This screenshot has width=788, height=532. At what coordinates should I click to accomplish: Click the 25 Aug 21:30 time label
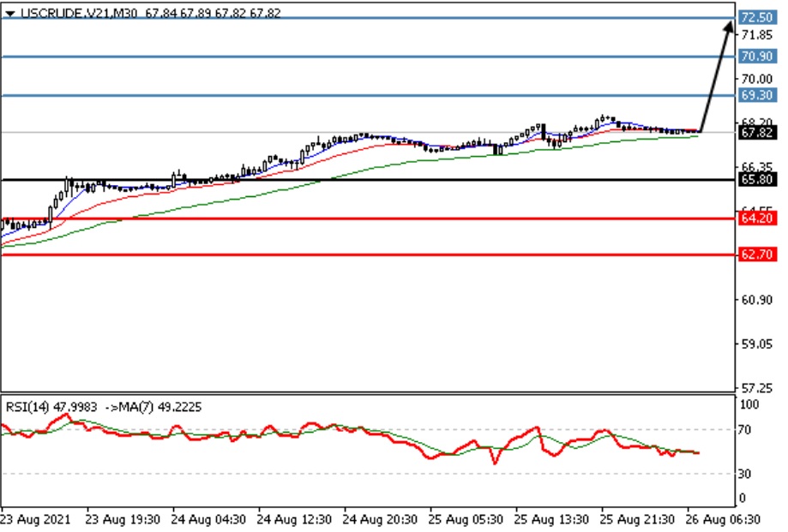[x=637, y=519]
